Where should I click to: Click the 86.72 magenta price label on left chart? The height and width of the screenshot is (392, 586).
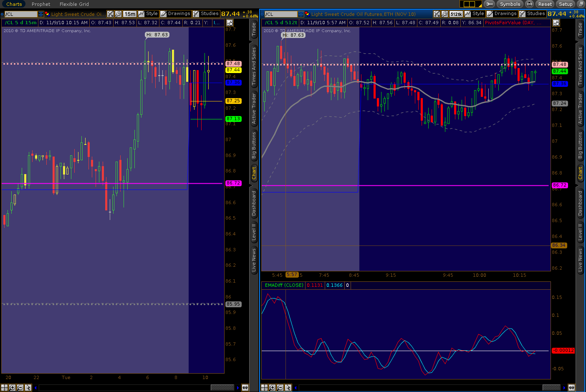233,183
